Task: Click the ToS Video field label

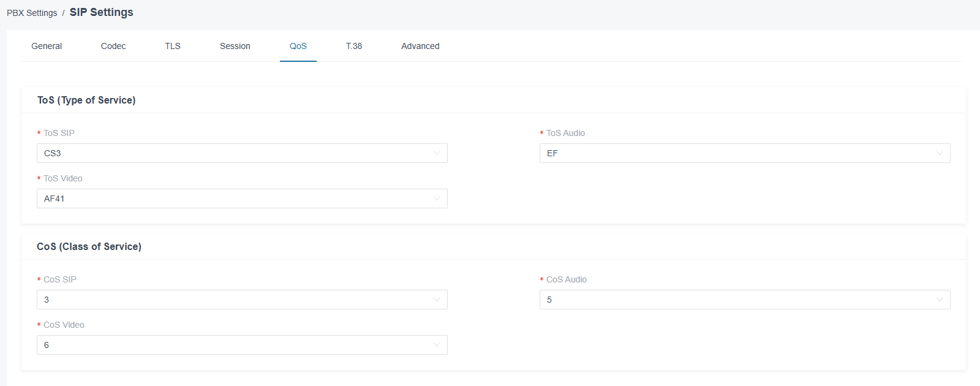Action: [x=63, y=178]
